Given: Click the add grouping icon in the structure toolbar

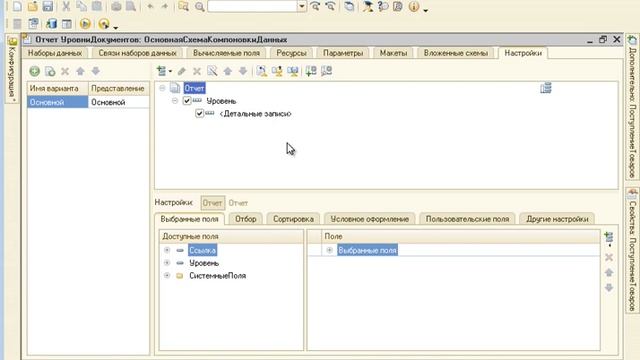Looking at the screenshot, I should point(162,71).
